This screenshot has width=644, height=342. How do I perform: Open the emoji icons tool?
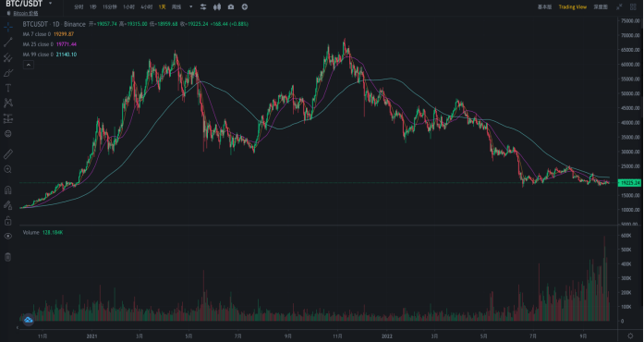click(x=7, y=134)
